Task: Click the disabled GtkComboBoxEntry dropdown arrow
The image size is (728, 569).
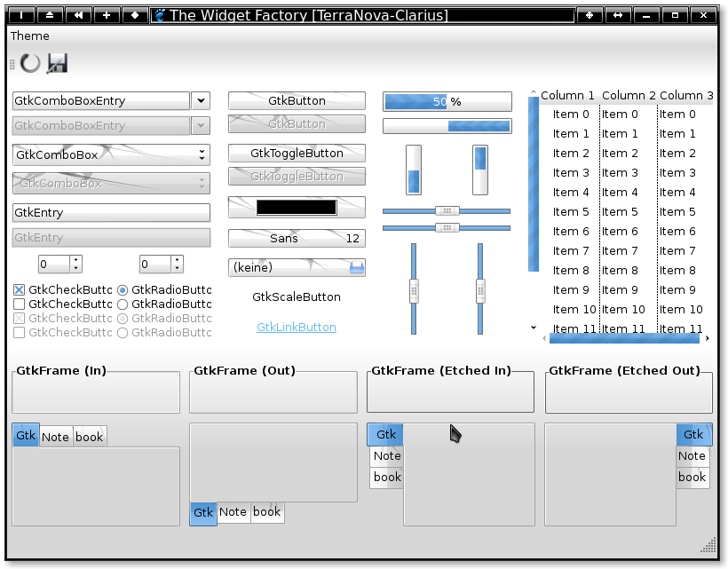Action: click(201, 125)
